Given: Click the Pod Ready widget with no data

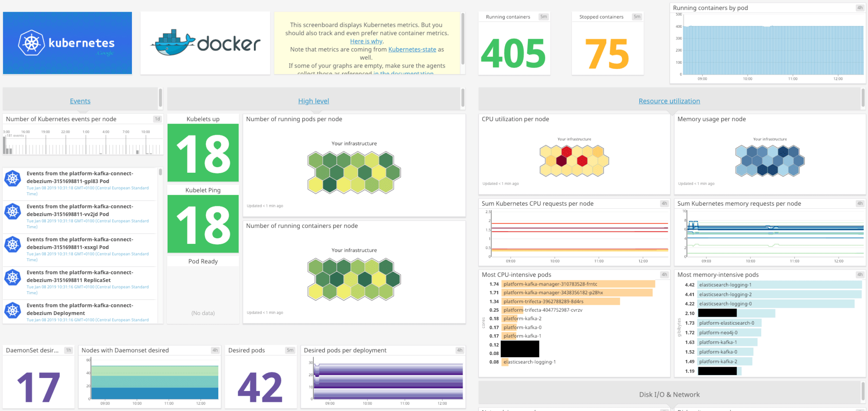Looking at the screenshot, I should pos(203,290).
